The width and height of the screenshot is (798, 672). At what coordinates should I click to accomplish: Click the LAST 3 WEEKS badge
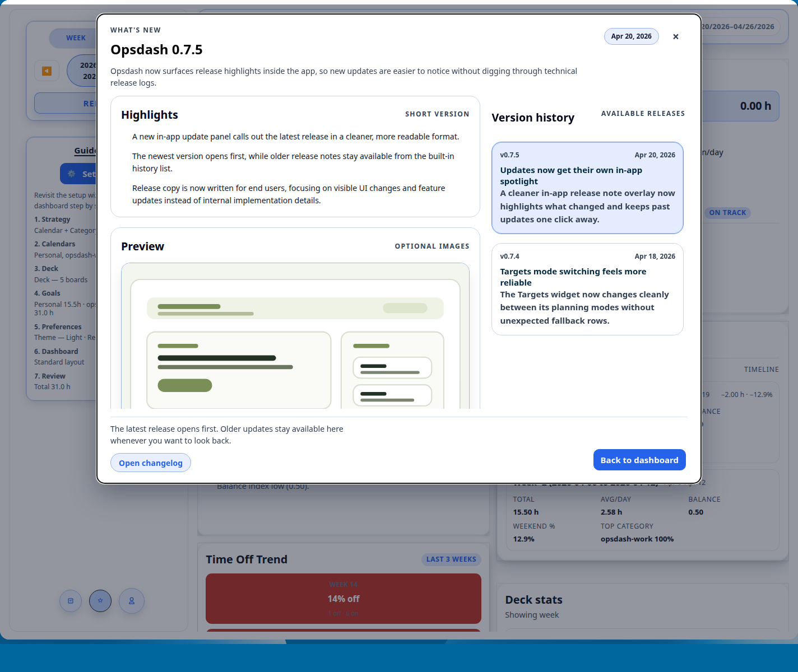point(451,559)
